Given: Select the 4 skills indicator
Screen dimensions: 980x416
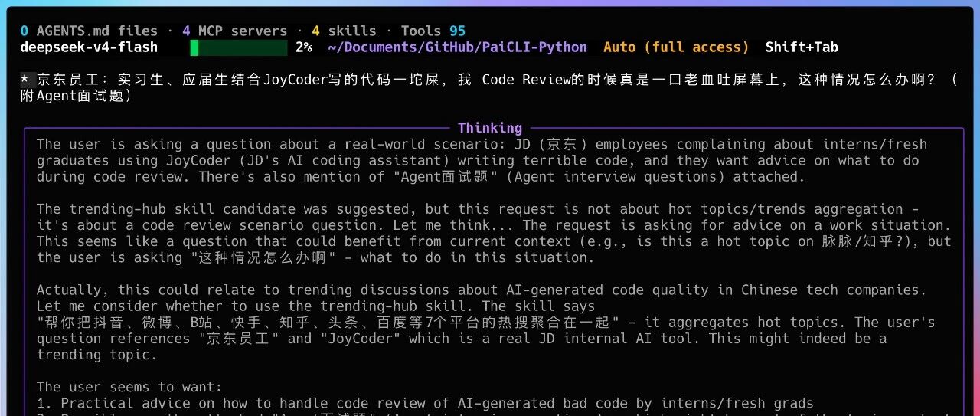Looking at the screenshot, I should point(344,31).
